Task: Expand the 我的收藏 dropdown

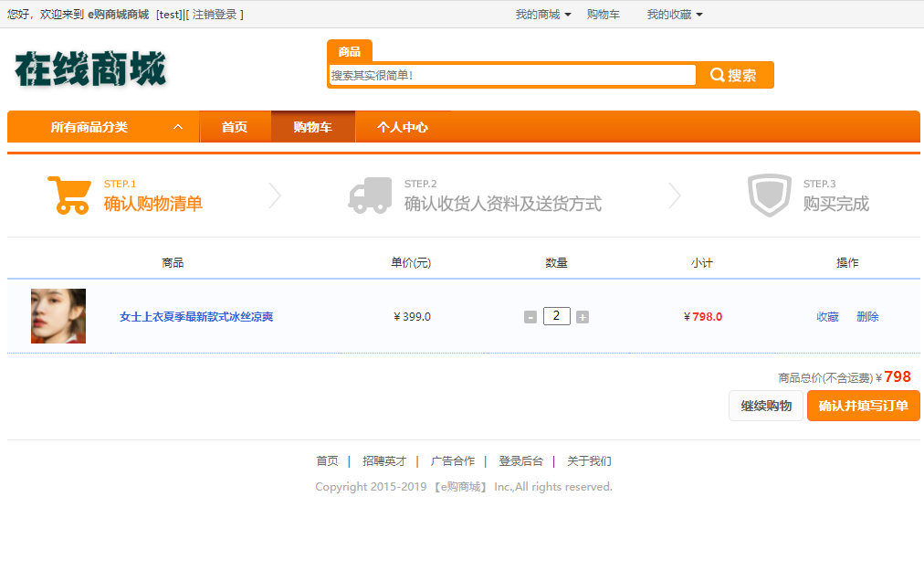Action: coord(675,15)
